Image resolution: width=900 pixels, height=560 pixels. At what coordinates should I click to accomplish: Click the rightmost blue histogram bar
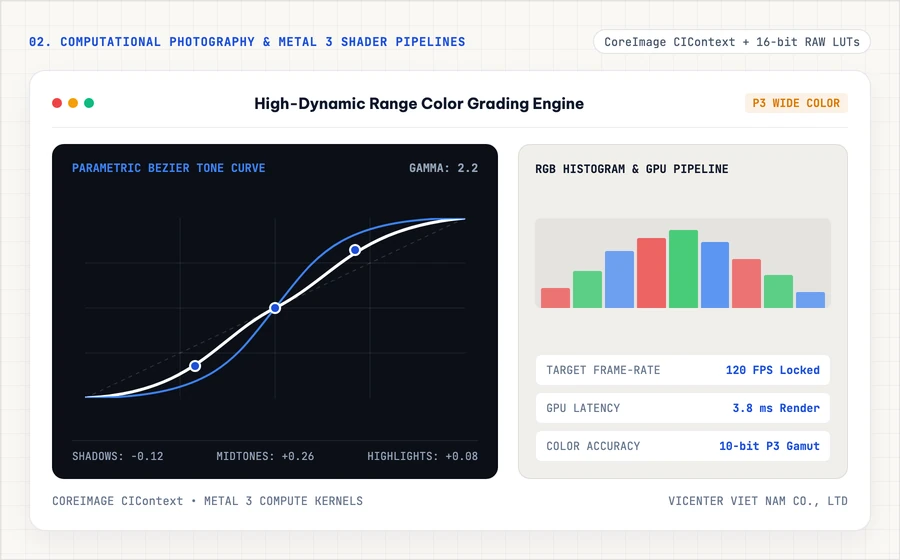[x=810, y=300]
